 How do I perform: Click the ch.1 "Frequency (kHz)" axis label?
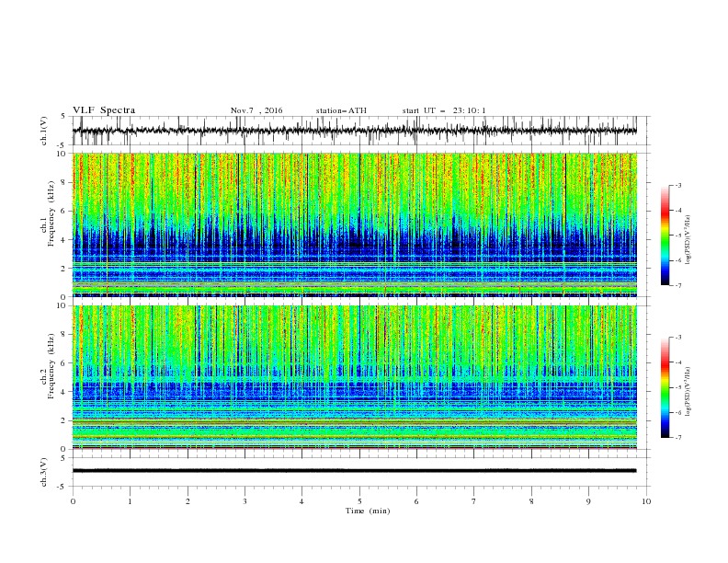click(51, 213)
